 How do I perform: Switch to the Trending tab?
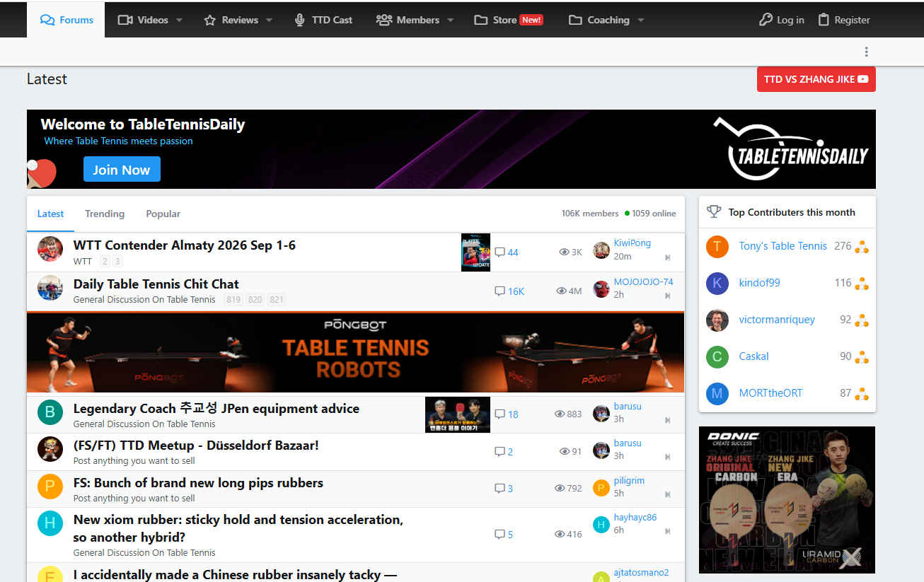pos(105,214)
